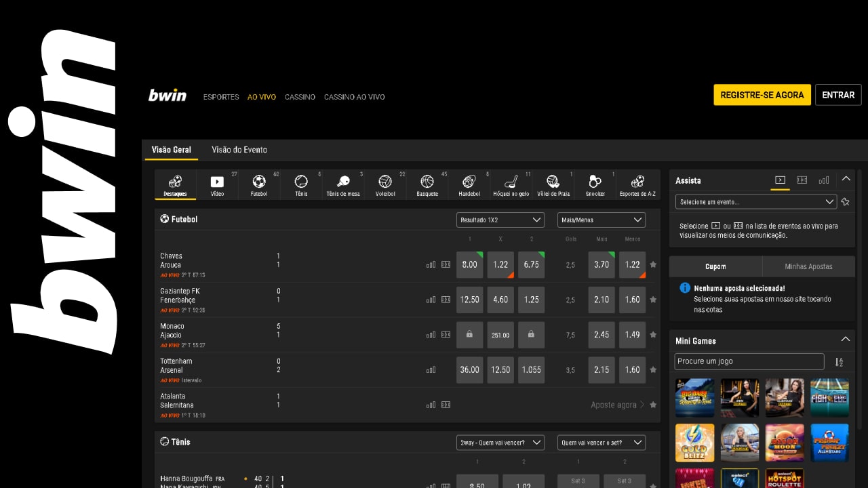Choose the Hóquei no gelo icon
868x488 pixels.
tap(511, 184)
